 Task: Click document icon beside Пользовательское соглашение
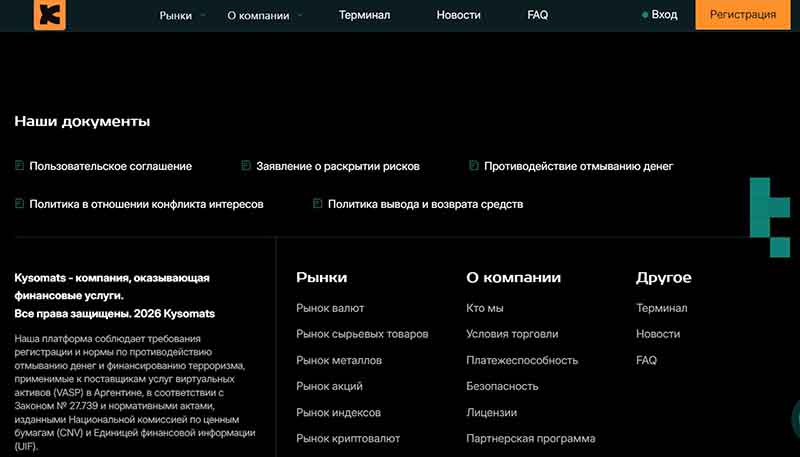pyautogui.click(x=20, y=166)
